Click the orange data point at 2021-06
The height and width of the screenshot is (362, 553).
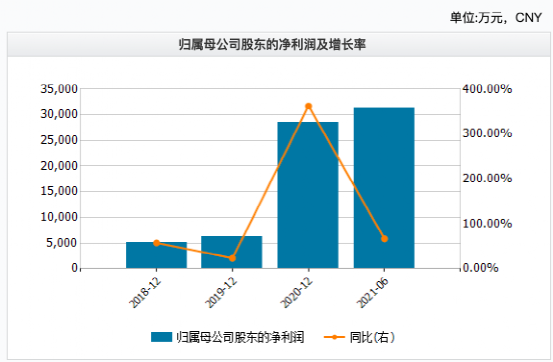coord(384,239)
